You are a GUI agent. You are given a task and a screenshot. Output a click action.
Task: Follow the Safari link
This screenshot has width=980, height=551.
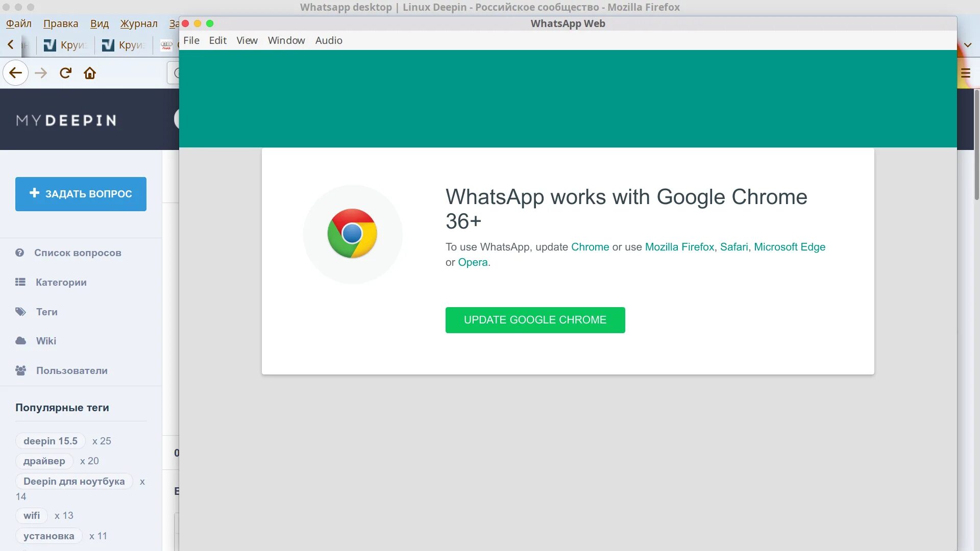pyautogui.click(x=734, y=247)
